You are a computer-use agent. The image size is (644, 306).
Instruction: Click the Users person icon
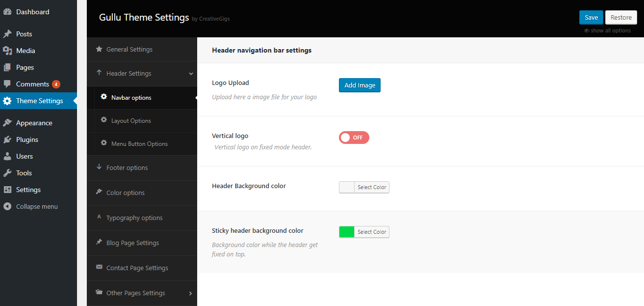[7, 156]
